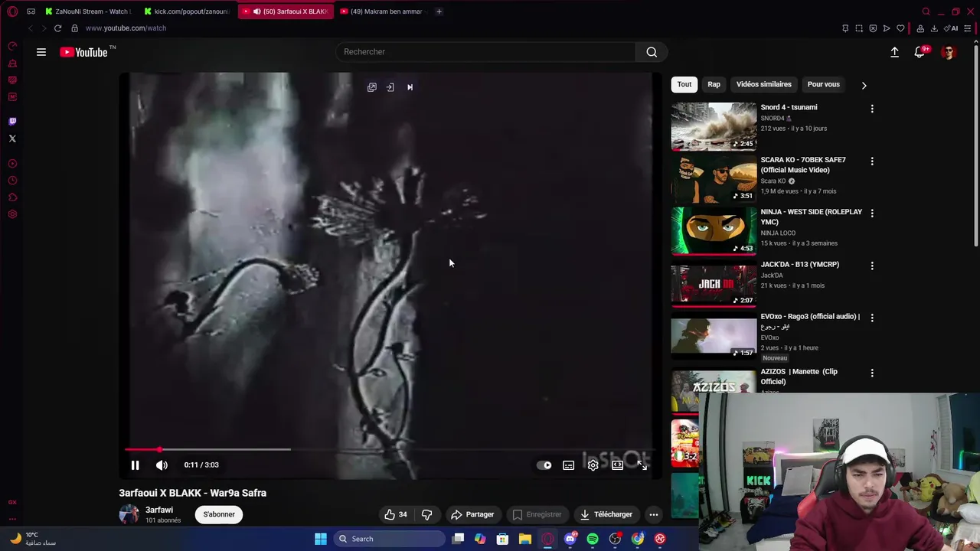
Task: Open Discord from the taskbar
Action: 570,539
